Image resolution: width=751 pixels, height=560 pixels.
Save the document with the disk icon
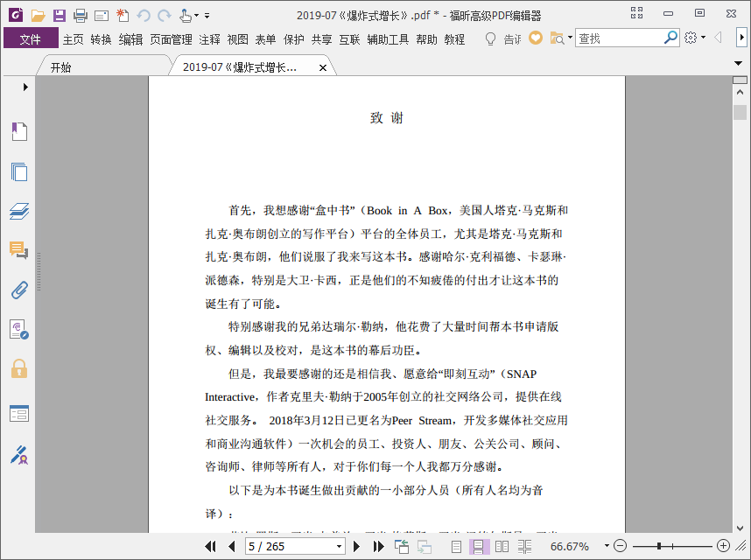pos(60,16)
